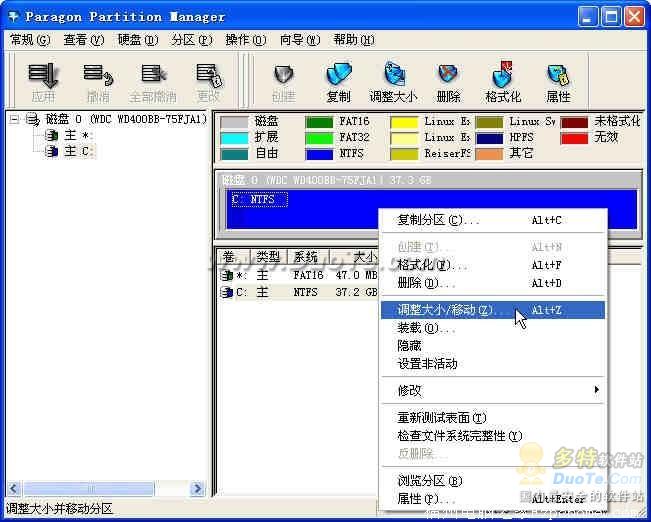Click the 系统 column header

tap(308, 256)
